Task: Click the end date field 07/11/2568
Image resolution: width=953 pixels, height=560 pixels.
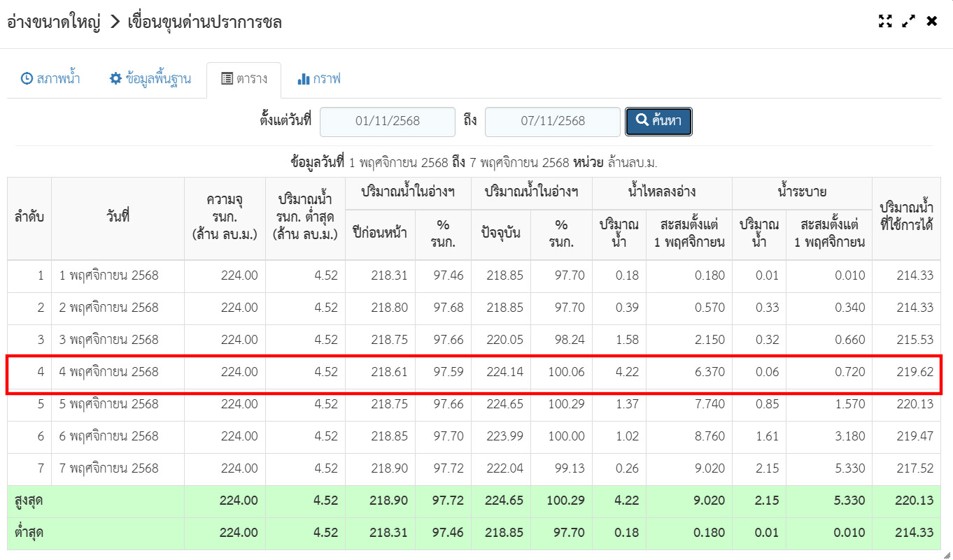Action: click(552, 121)
